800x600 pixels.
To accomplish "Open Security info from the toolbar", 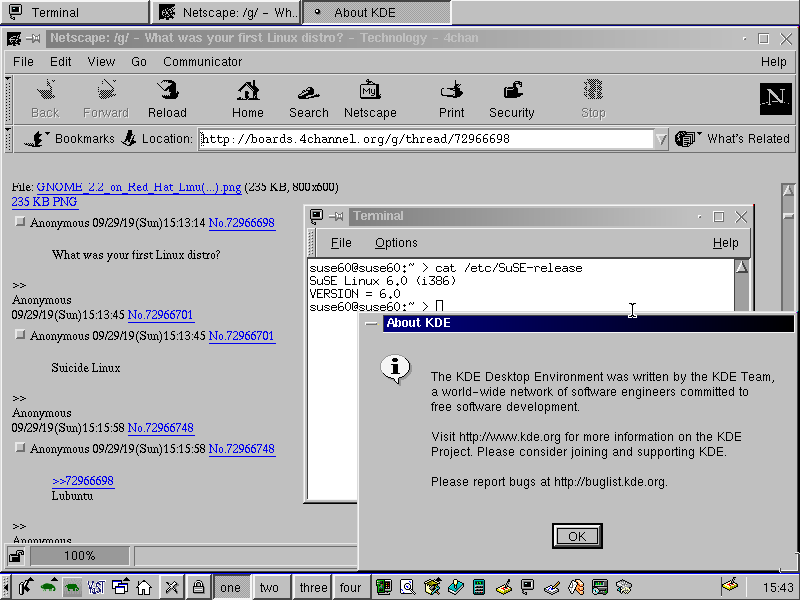I will tap(513, 91).
